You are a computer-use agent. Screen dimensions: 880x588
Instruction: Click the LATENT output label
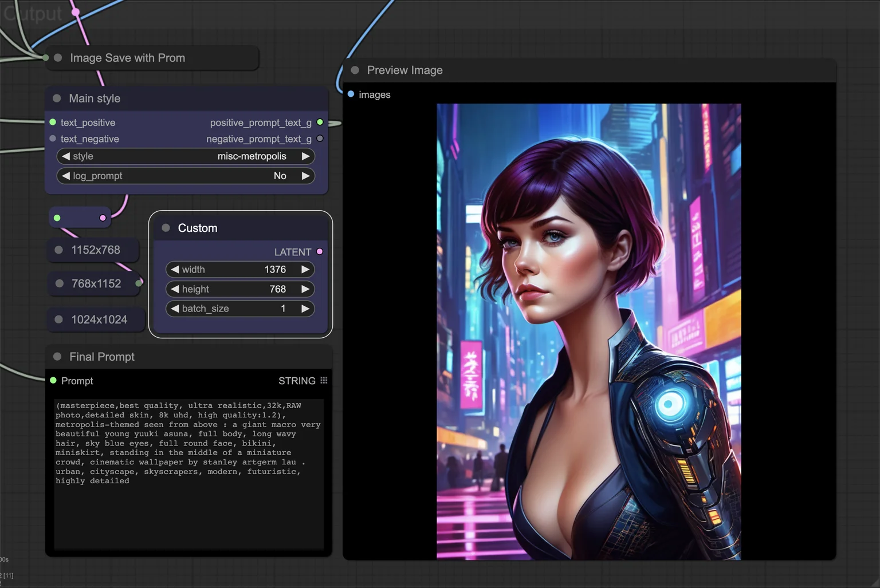293,252
